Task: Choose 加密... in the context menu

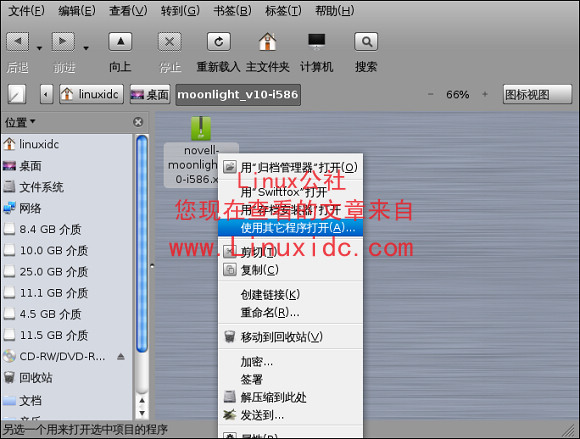Action: 290,362
